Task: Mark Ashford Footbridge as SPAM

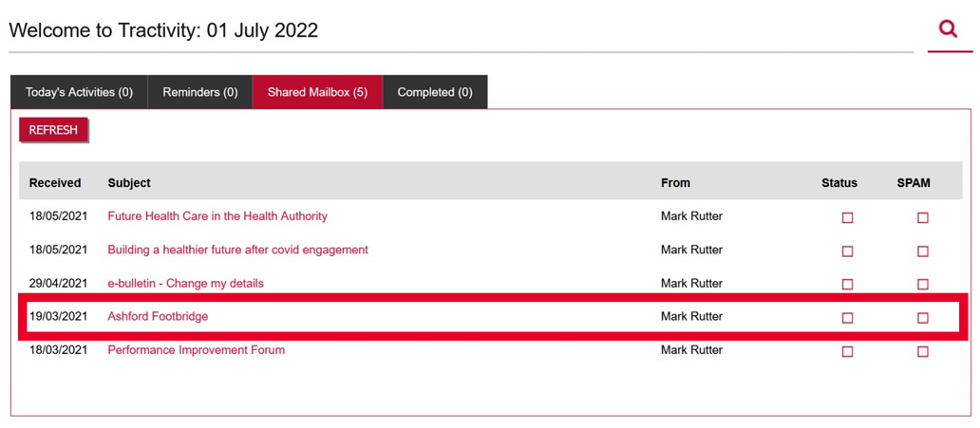Action: pyautogui.click(x=922, y=318)
